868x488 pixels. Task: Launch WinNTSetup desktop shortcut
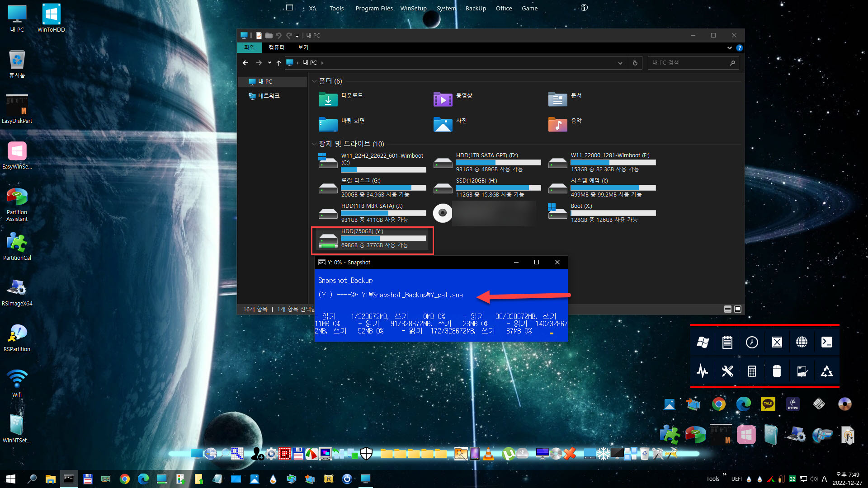pos(17,428)
